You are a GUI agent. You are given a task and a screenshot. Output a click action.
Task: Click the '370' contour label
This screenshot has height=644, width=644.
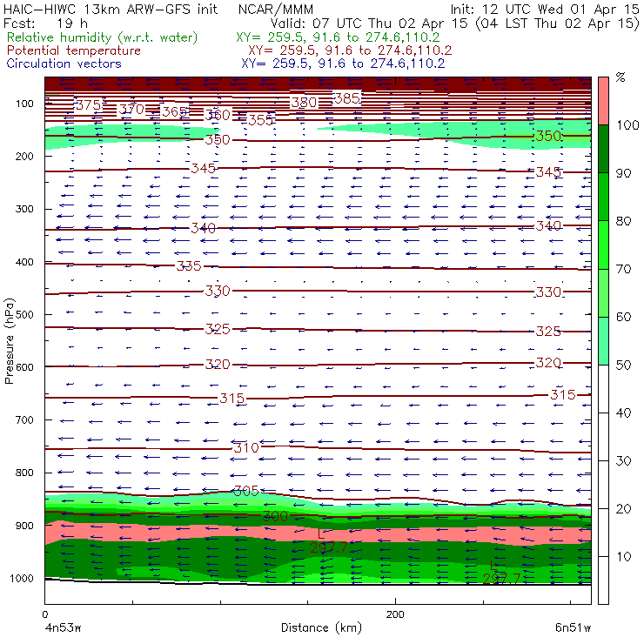click(131, 110)
